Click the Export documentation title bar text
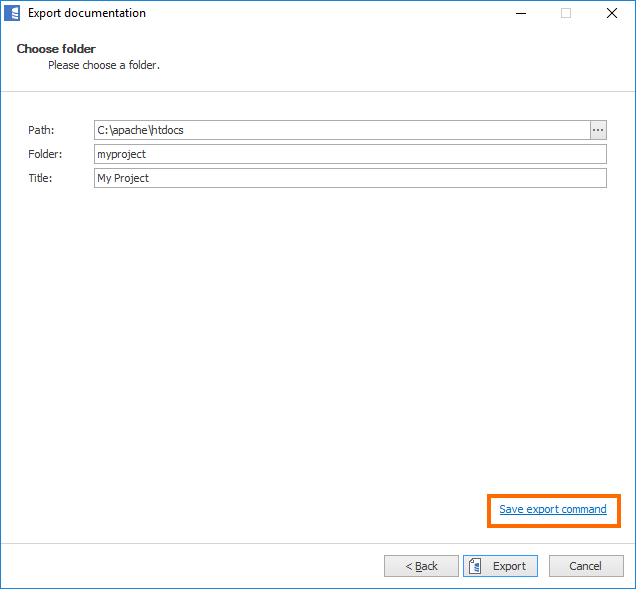This screenshot has width=636, height=589. 86,14
